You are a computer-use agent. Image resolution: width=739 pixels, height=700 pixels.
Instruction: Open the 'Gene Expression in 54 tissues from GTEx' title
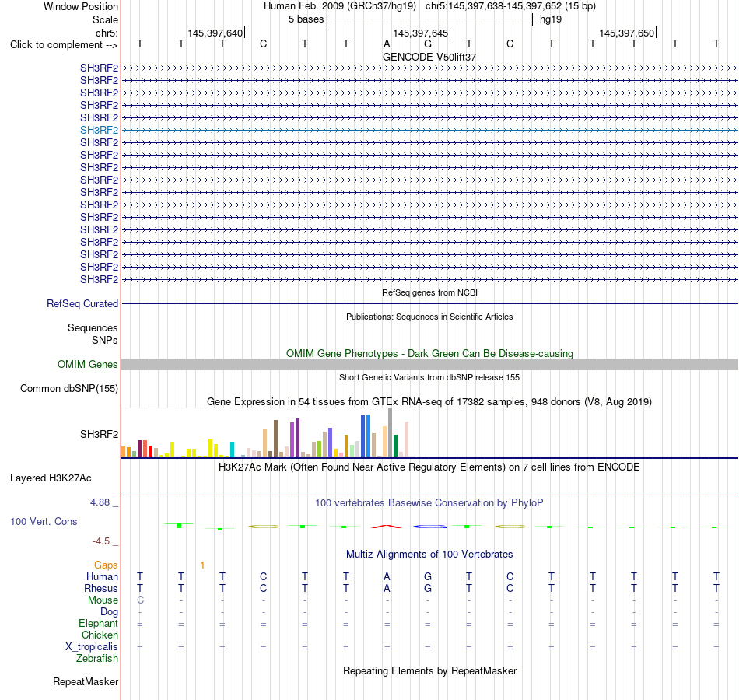click(x=429, y=401)
